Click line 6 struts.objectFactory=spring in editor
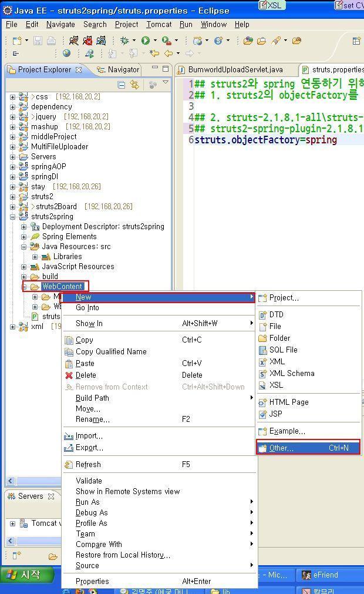This screenshot has height=594, width=364. pos(265,140)
